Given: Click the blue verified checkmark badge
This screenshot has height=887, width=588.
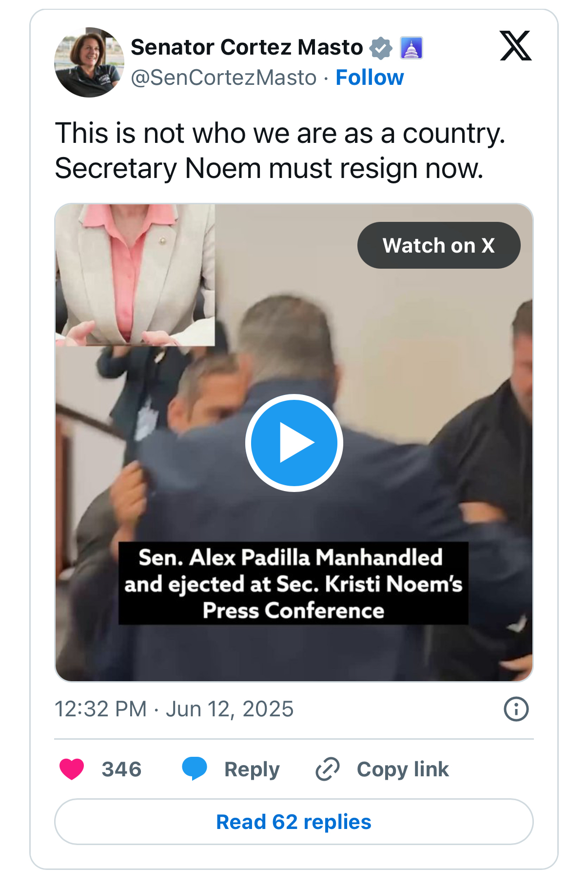Looking at the screenshot, I should (x=381, y=48).
